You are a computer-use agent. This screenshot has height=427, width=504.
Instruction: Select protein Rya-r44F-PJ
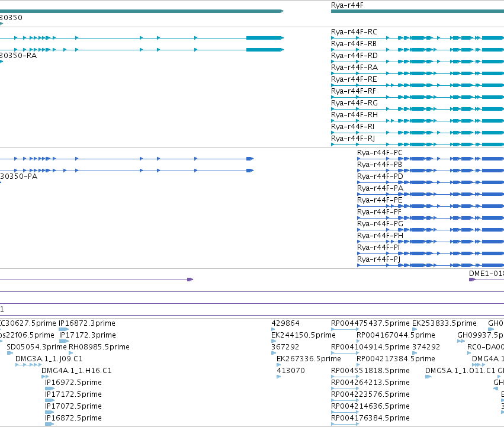coord(378,259)
